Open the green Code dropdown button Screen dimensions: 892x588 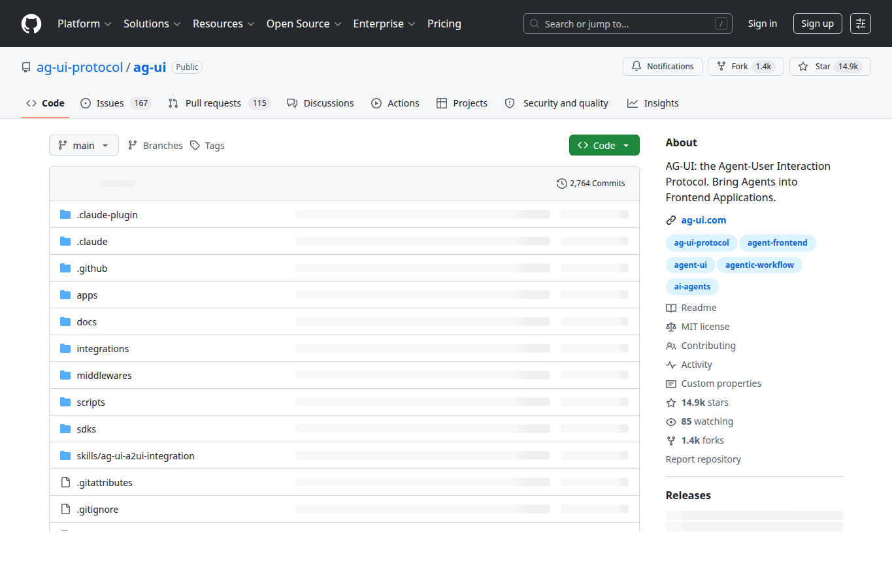coord(604,145)
